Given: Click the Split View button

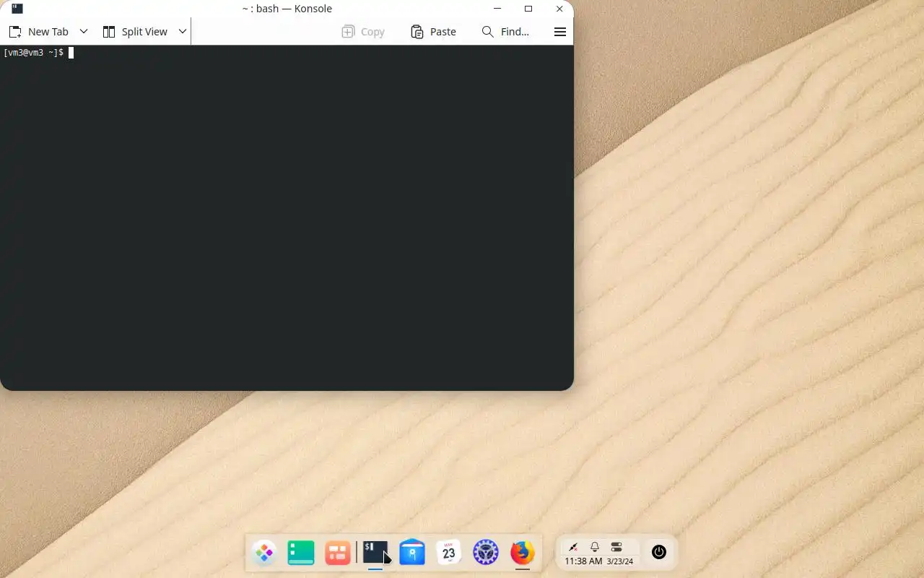Looking at the screenshot, I should pos(135,32).
